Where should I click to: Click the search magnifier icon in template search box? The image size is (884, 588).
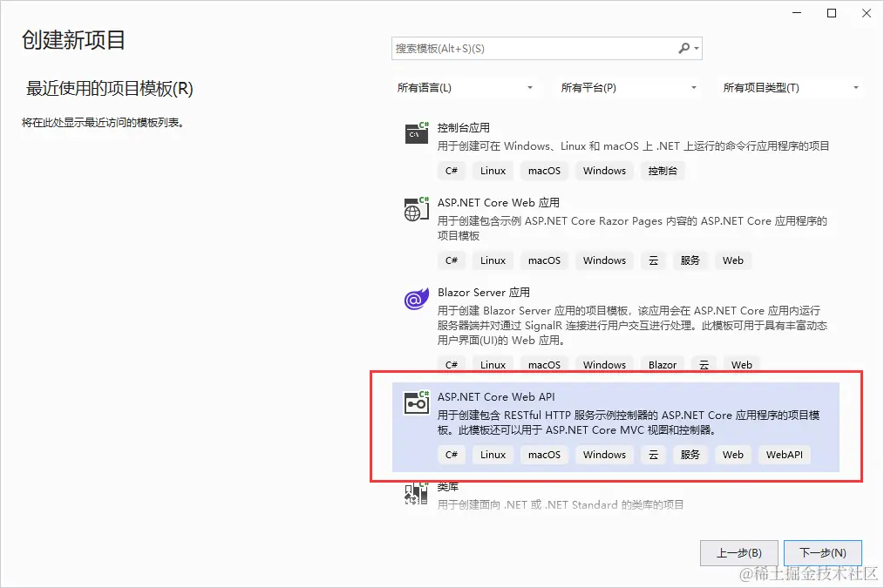pos(683,49)
